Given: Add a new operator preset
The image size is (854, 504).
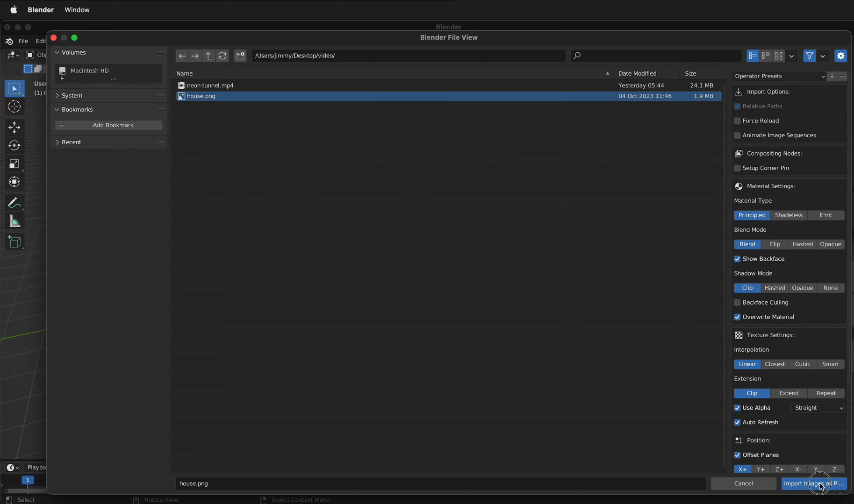Looking at the screenshot, I should point(832,76).
